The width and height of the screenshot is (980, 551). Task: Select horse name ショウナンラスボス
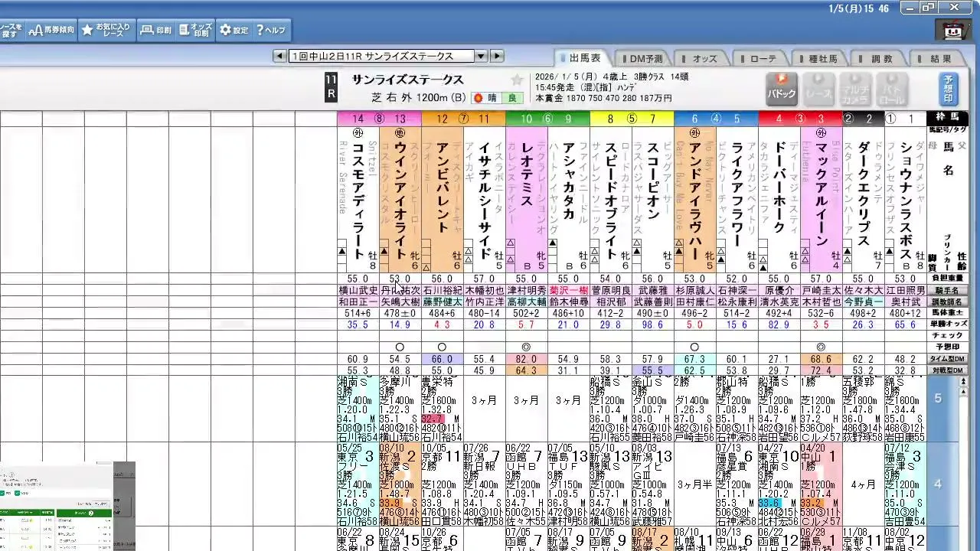coord(906,201)
